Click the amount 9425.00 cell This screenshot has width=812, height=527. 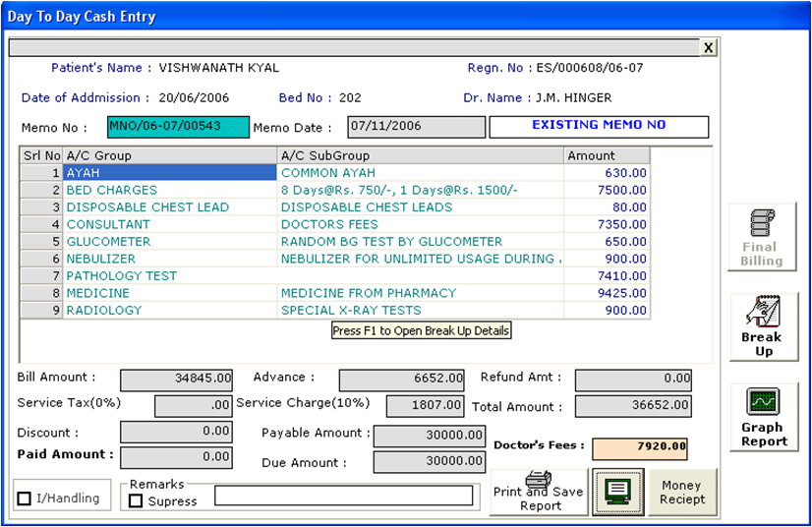pyautogui.click(x=607, y=292)
